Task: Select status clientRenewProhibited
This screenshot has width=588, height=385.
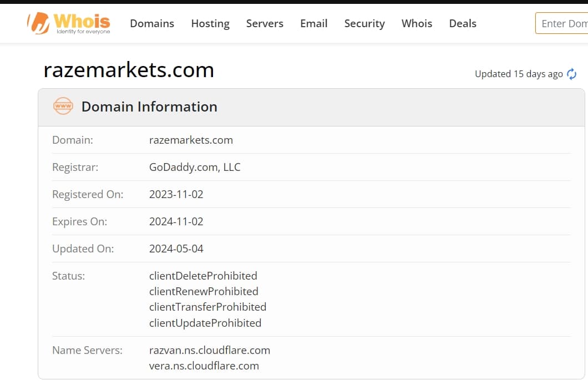Action: point(204,291)
